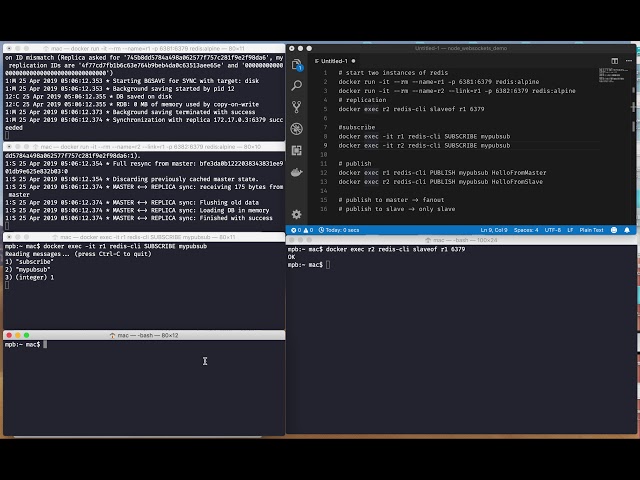Minimize the bash 80×12 terminal window
The width and height of the screenshot is (640, 480).
click(18, 335)
